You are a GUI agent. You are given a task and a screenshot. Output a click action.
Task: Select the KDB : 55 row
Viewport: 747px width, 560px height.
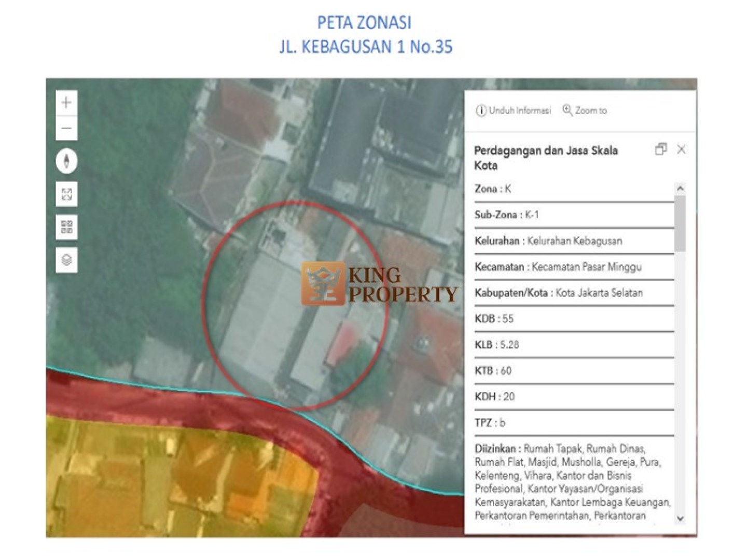point(574,319)
